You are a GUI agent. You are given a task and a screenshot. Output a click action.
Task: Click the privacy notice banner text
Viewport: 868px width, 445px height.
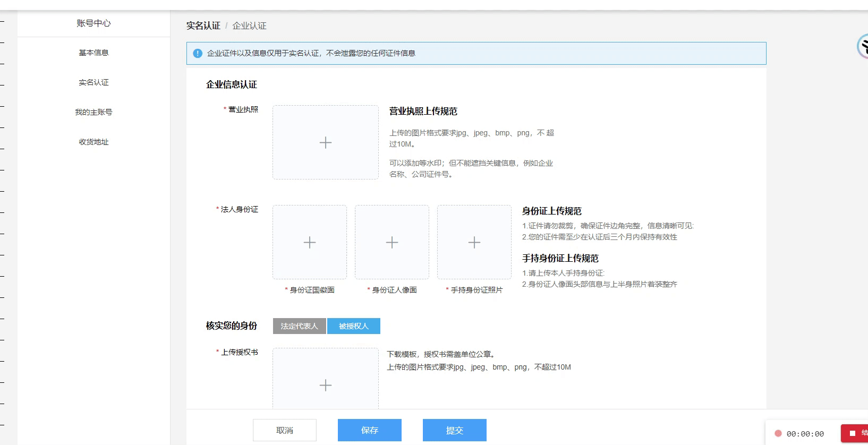point(311,53)
